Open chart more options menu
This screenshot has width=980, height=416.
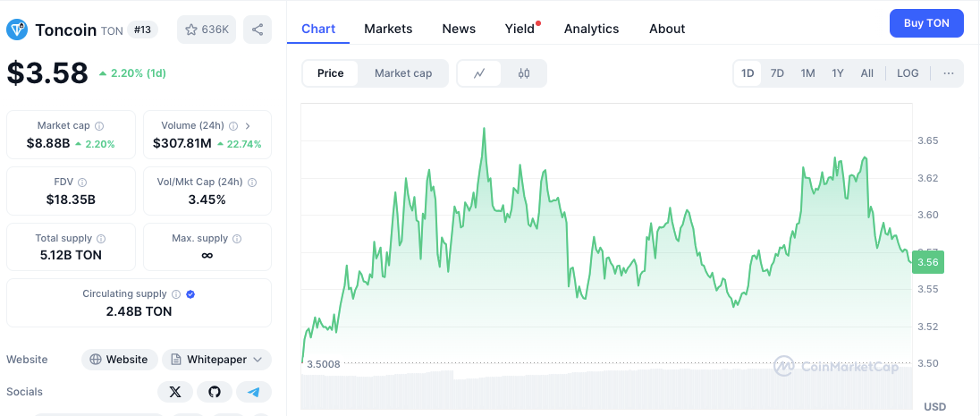click(x=949, y=73)
